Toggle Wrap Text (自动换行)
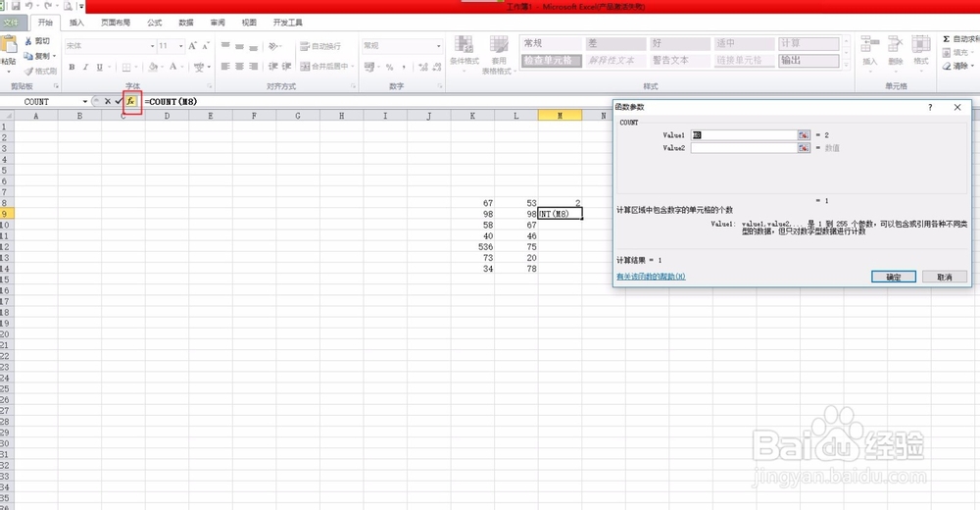The height and width of the screenshot is (510, 980). [320, 46]
